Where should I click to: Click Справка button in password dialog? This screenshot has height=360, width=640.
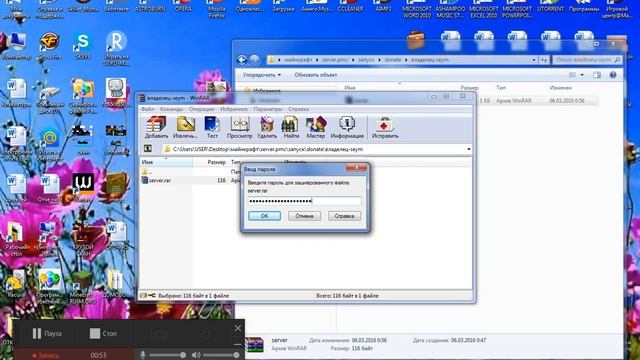tap(344, 216)
